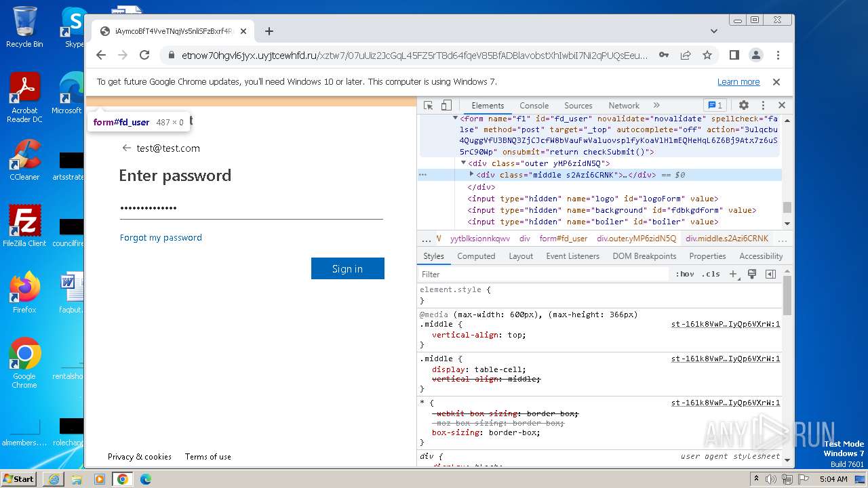Open Terms of use link

click(208, 457)
